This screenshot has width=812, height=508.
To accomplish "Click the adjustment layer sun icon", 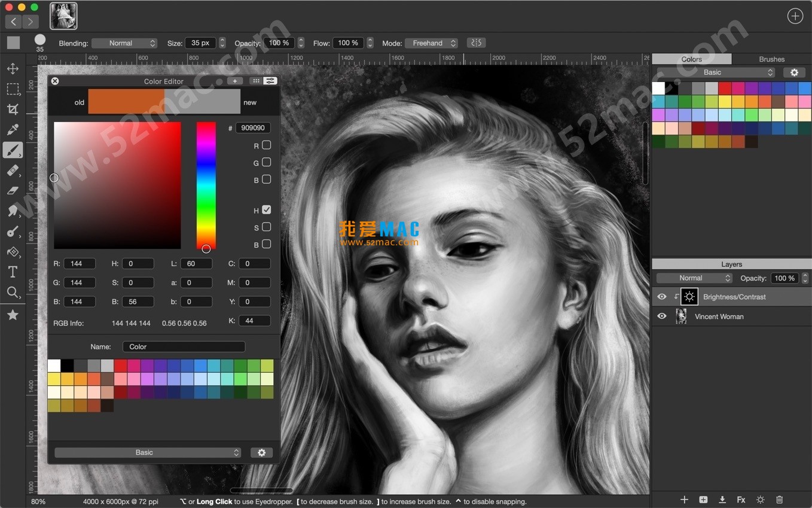I will [x=760, y=500].
